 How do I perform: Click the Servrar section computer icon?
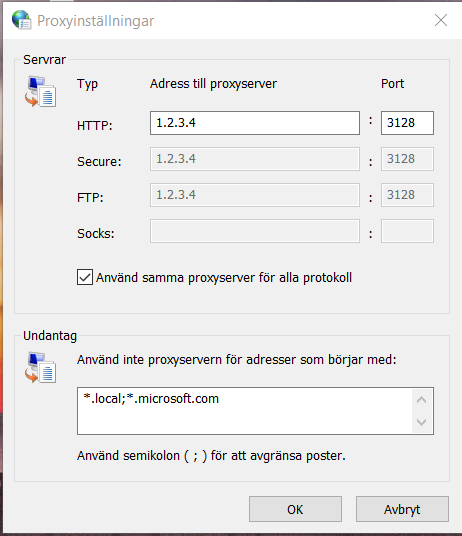(x=40, y=92)
